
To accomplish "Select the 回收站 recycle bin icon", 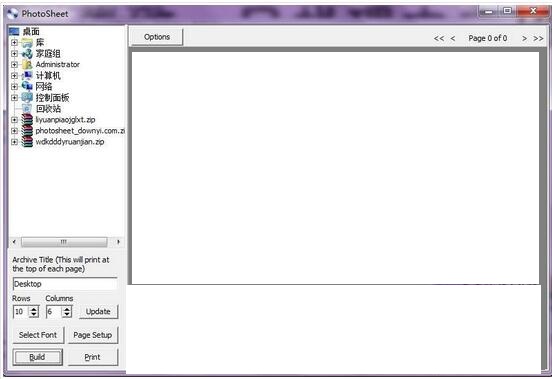I will [27, 109].
